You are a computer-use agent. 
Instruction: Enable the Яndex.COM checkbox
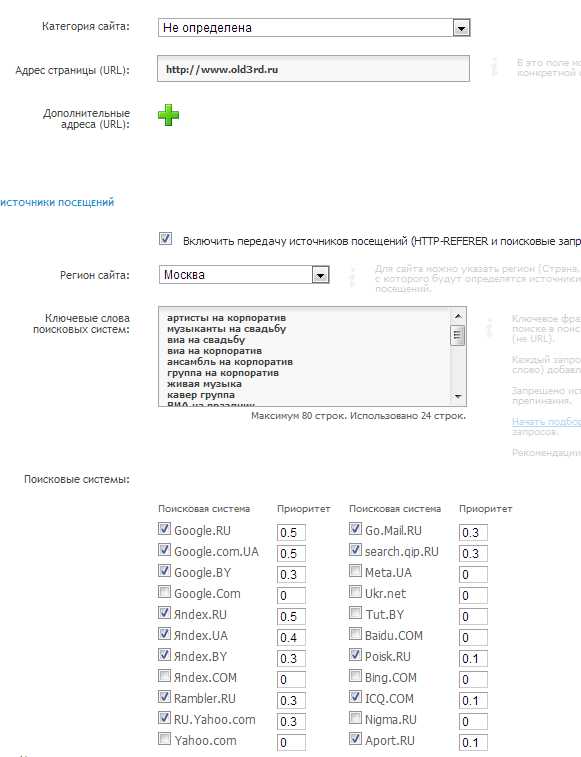[164, 676]
